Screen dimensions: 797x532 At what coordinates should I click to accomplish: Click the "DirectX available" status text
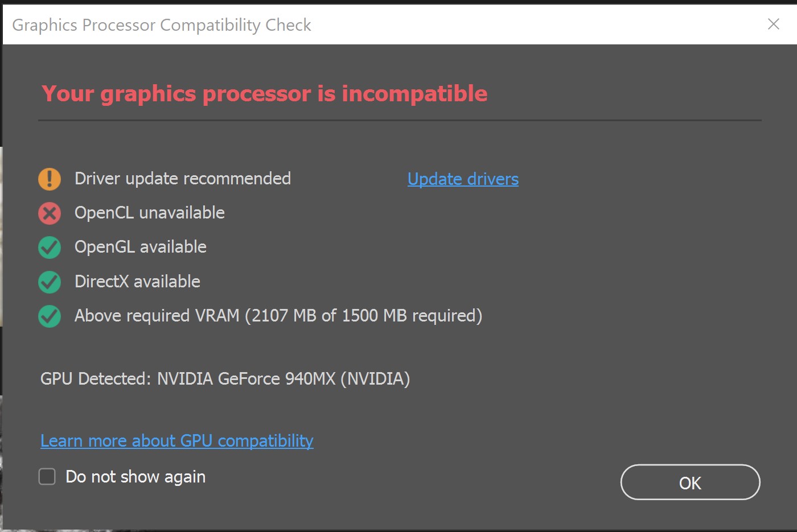(137, 282)
